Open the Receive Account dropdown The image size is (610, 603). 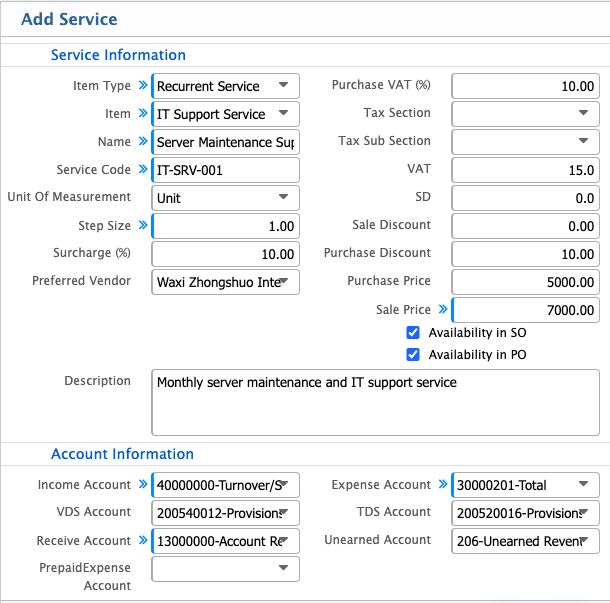click(x=226, y=541)
